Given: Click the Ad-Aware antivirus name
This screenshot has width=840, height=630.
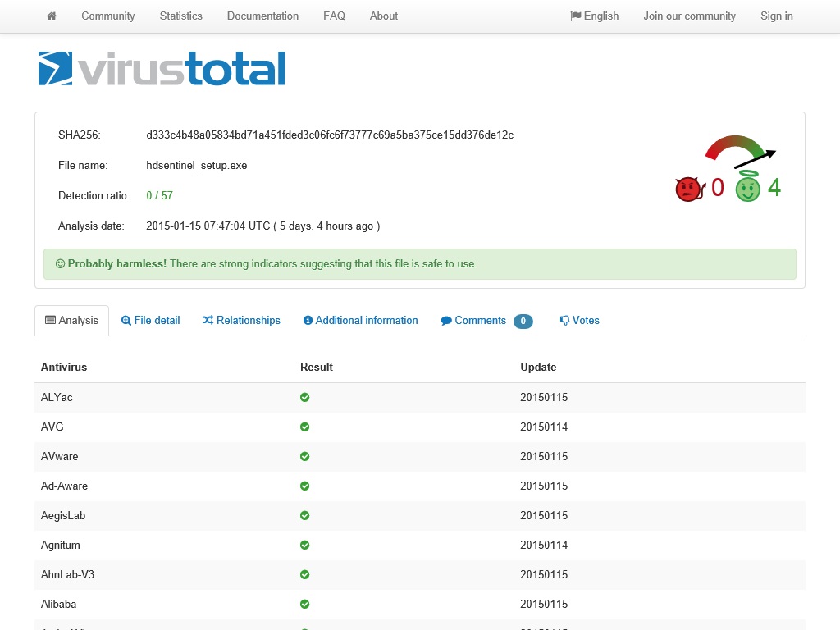Looking at the screenshot, I should pyautogui.click(x=64, y=486).
